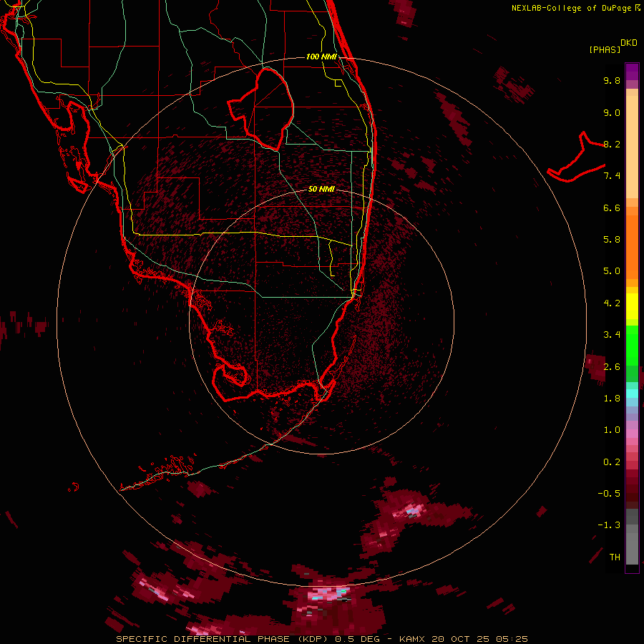Click the -0.5 value on the color scale
The width and height of the screenshot is (644, 644).
609,494
